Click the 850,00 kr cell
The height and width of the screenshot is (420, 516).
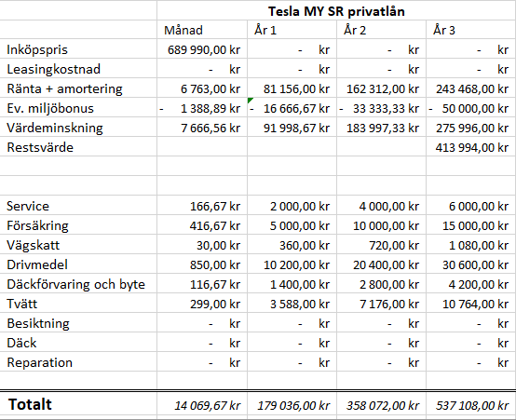202,264
